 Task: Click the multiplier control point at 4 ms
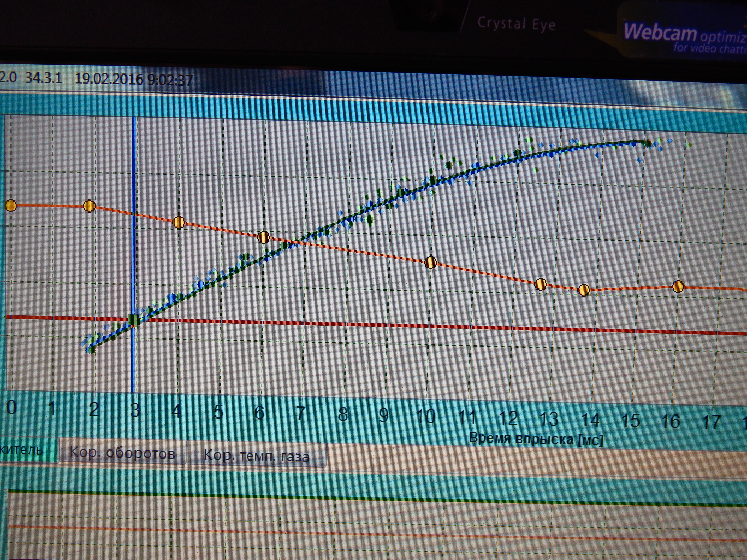pos(179,222)
